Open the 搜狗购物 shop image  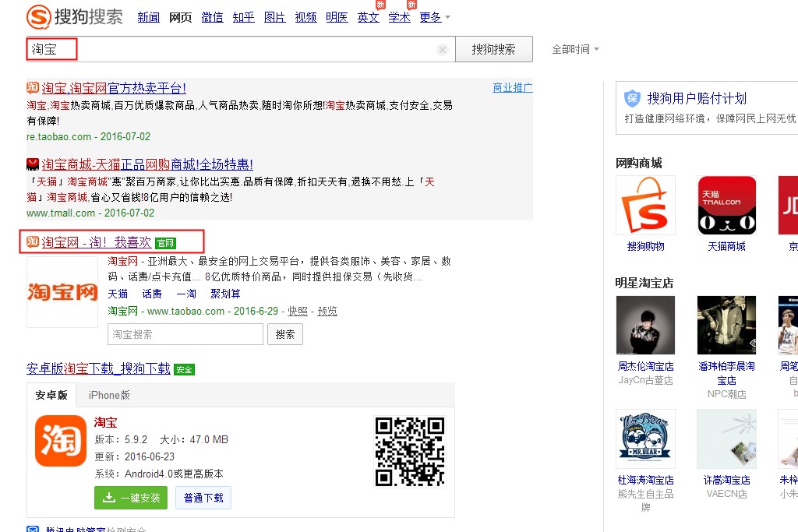(645, 205)
